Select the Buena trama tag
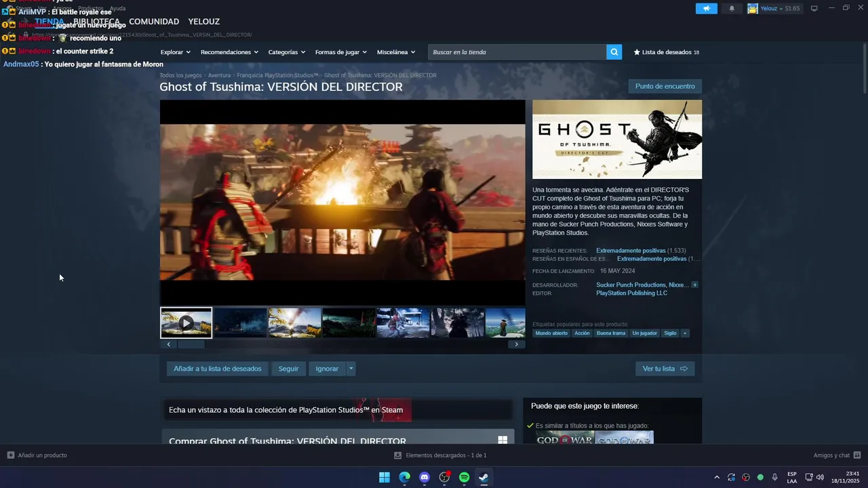 coord(611,333)
